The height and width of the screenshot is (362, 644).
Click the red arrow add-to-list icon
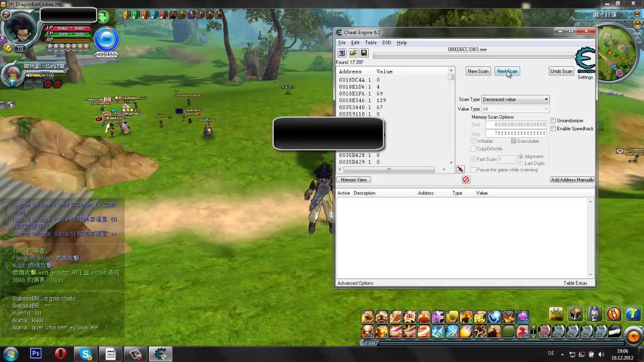tap(460, 169)
